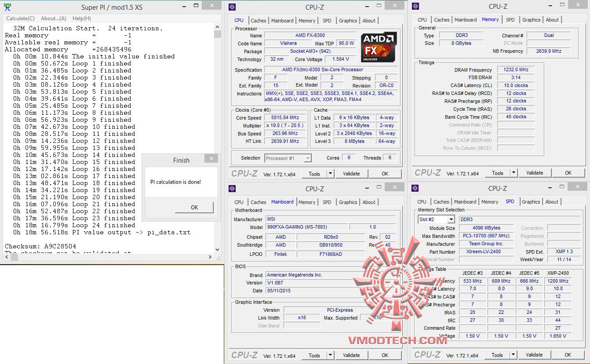Image resolution: width=590 pixels, height=364 pixels.
Task: Close the Finish dialog with its X button
Action: (211, 159)
